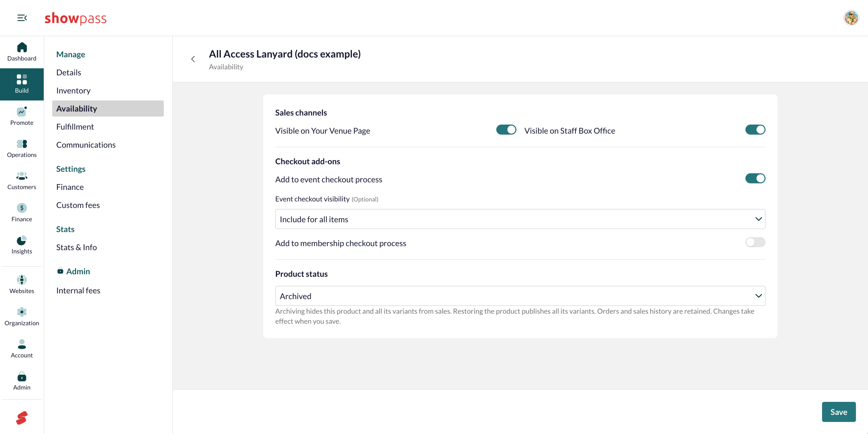The width and height of the screenshot is (868, 434).
Task: Open the user avatar profile menu
Action: (851, 18)
